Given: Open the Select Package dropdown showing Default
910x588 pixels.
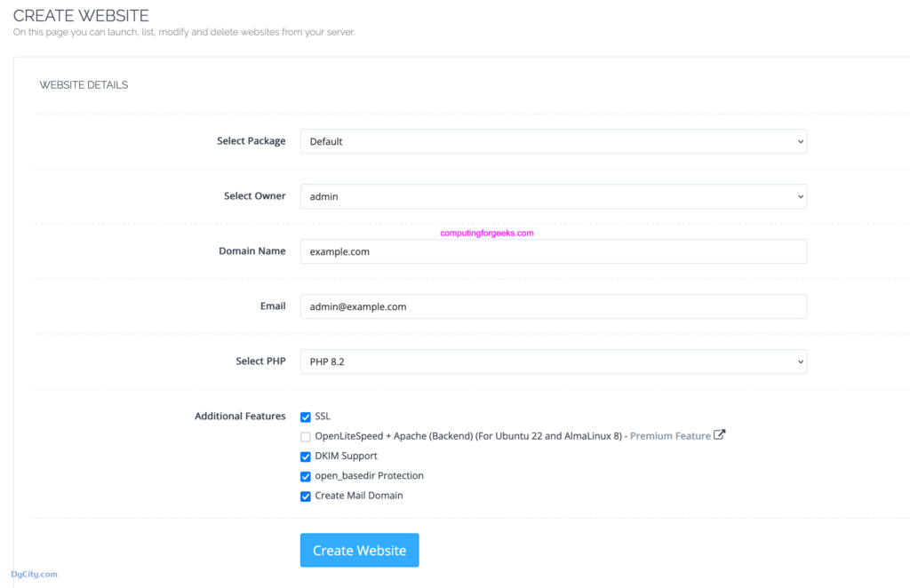Looking at the screenshot, I should tap(553, 141).
